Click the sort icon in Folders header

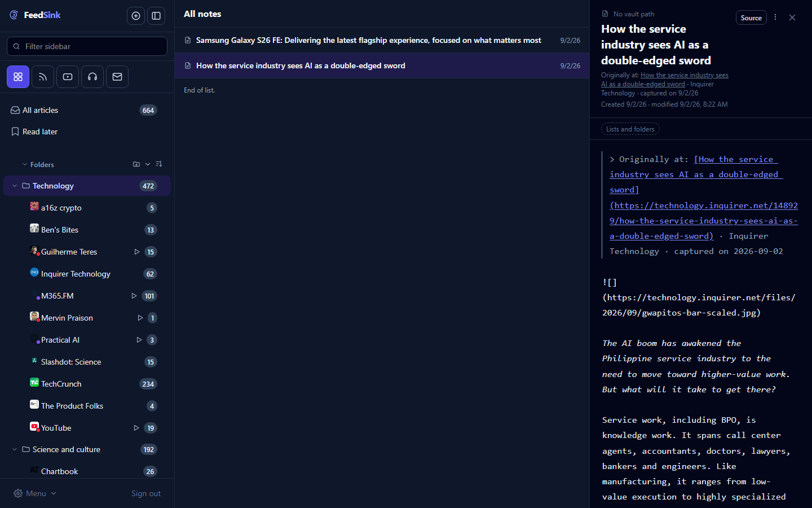pyautogui.click(x=159, y=164)
